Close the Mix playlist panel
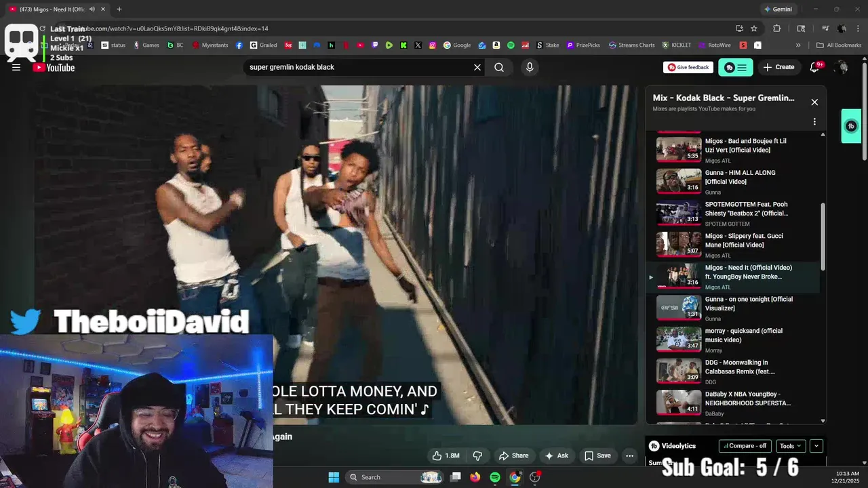Screen dimensions: 868x488 pos(814,102)
